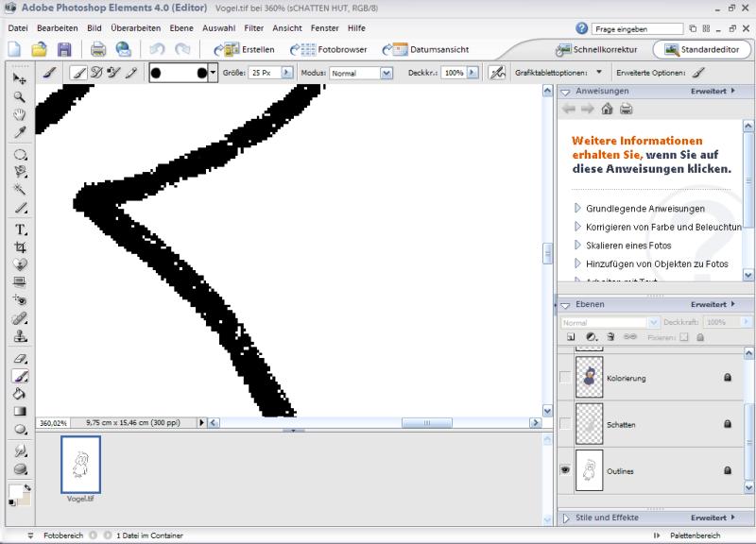Activate the Paint Bucket tool
The height and width of the screenshot is (544, 756).
click(x=20, y=393)
